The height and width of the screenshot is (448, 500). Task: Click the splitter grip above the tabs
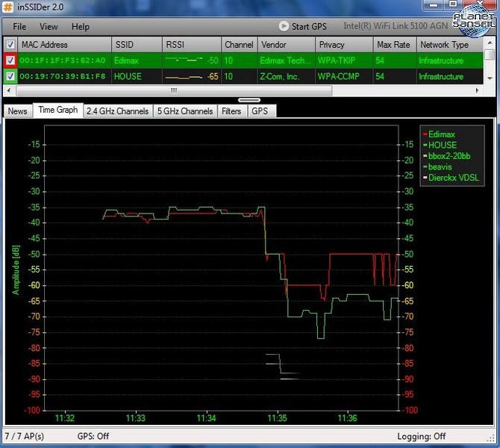(250, 99)
